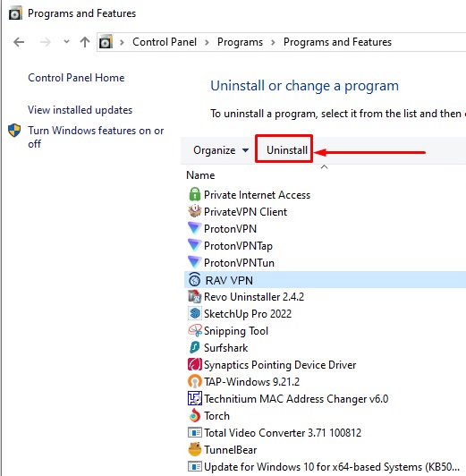Click the Snipping Tool scissors icon
Screen dimensions: 466x476
coord(194,330)
